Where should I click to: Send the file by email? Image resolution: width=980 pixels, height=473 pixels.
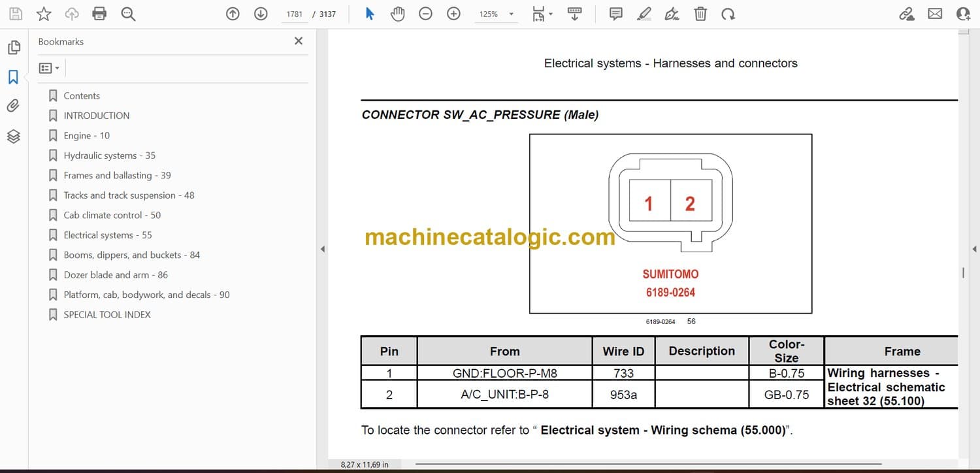[935, 14]
